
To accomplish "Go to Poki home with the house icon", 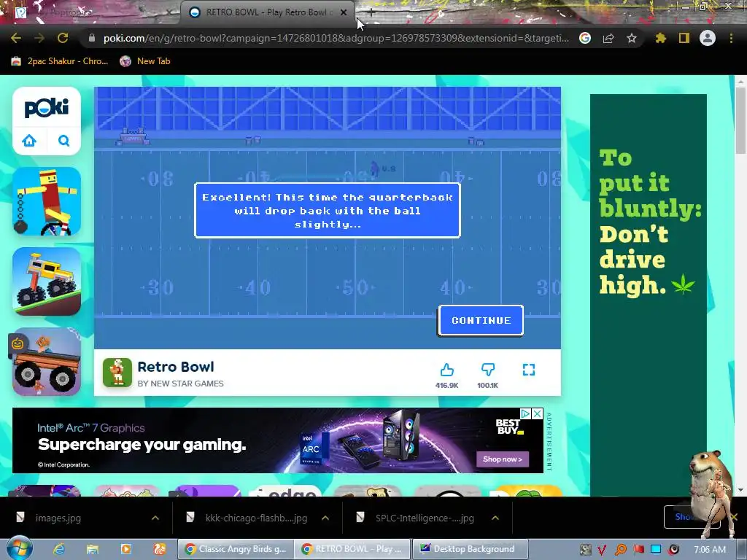I will click(x=29, y=141).
